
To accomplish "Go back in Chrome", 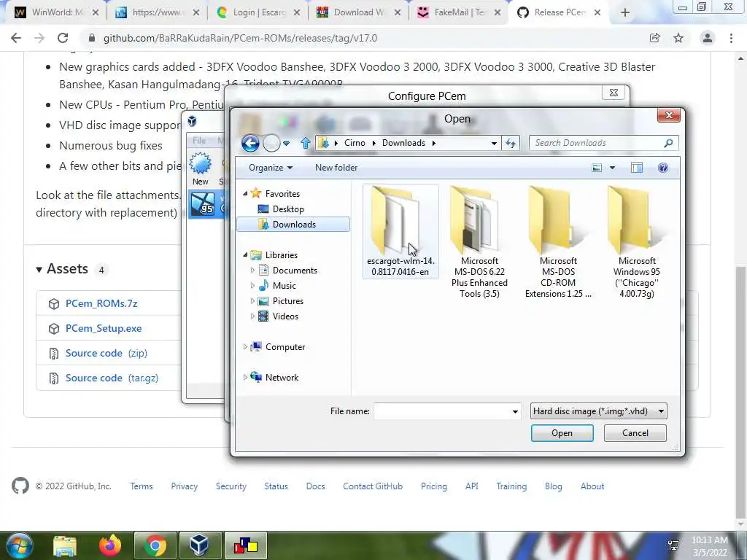I will (16, 38).
